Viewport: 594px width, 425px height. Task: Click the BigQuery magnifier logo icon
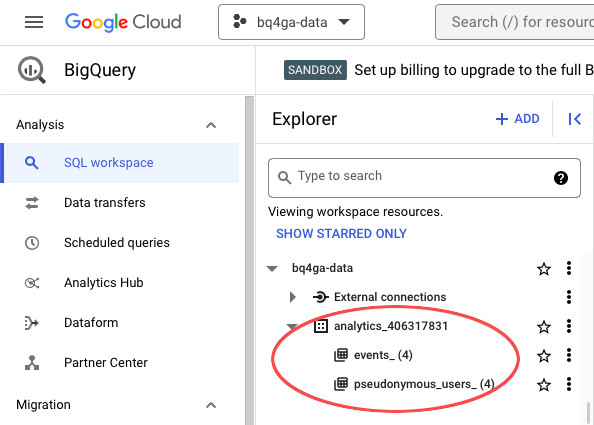[32, 70]
